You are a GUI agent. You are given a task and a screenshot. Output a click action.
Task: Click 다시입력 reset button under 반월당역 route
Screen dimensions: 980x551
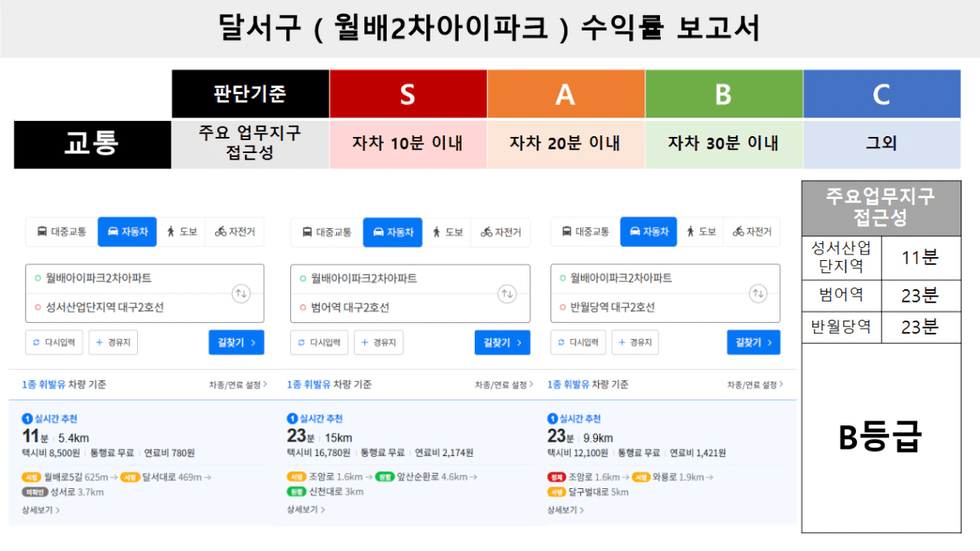(579, 342)
